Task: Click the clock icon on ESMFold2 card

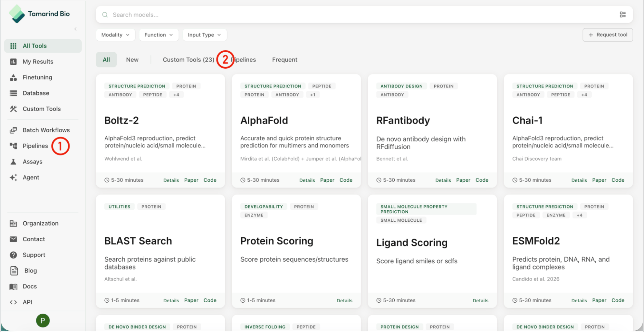Action: point(515,301)
